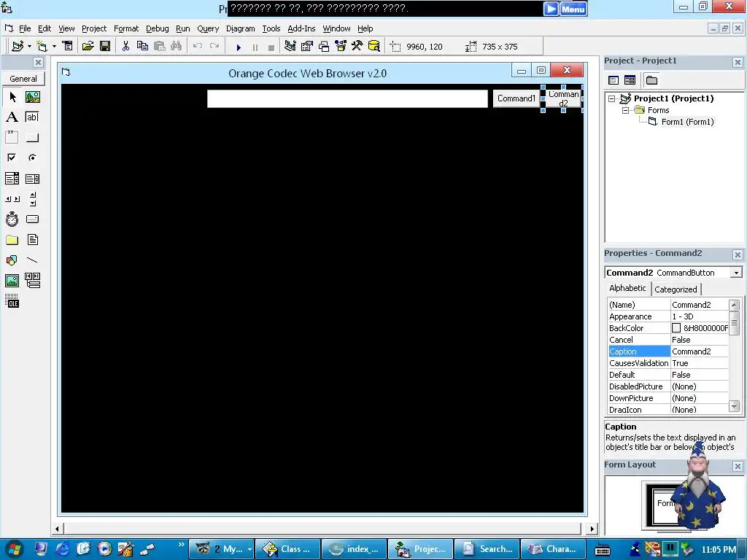Image resolution: width=747 pixels, height=560 pixels.
Task: Click the white text box on form
Action: click(x=347, y=98)
